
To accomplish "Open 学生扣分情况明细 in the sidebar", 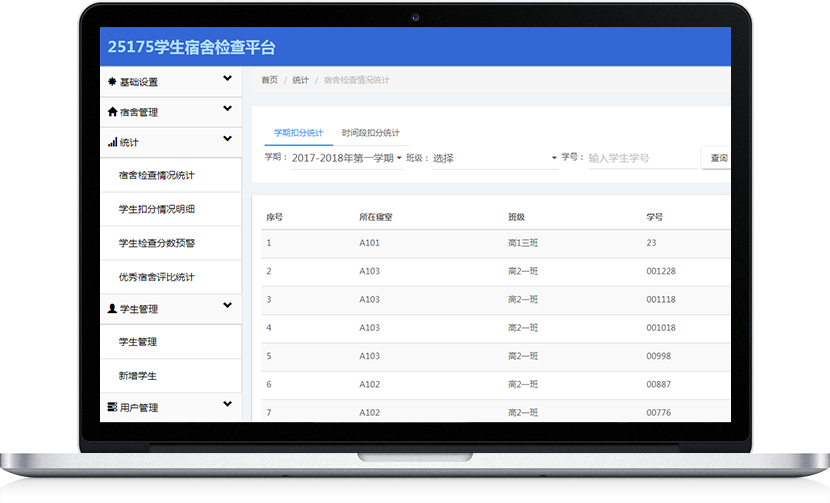I will coord(156,209).
